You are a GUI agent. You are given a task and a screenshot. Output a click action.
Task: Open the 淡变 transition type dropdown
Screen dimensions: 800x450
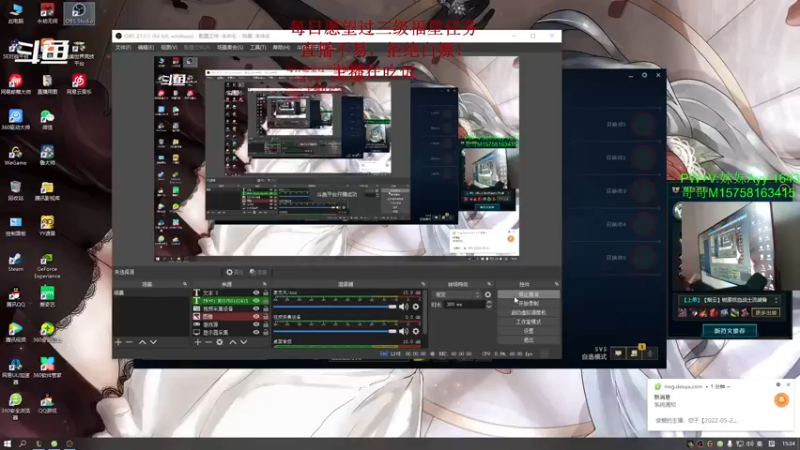click(457, 294)
